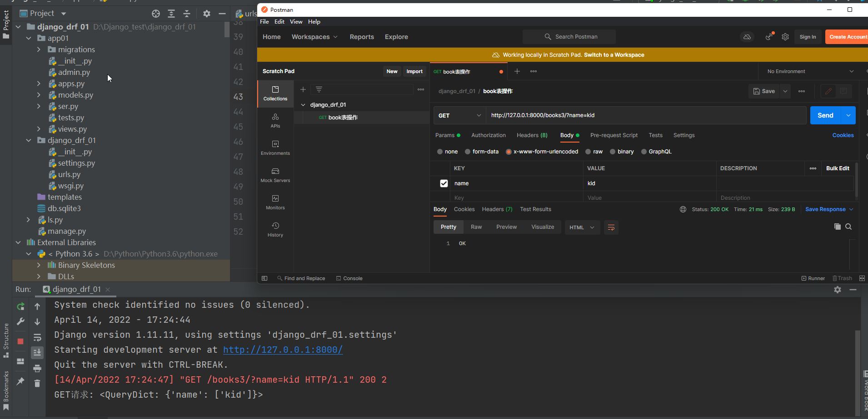Open the No Environment dropdown
Image resolution: width=868 pixels, height=419 pixels.
[810, 71]
